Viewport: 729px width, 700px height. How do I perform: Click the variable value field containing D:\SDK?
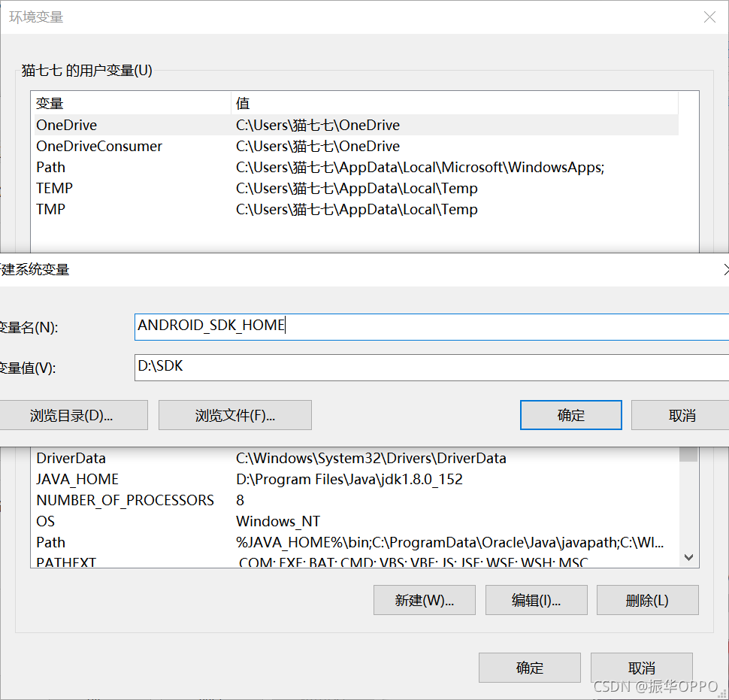(431, 368)
